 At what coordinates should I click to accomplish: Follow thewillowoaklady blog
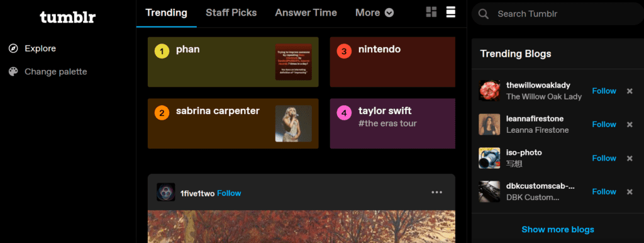[x=604, y=91]
